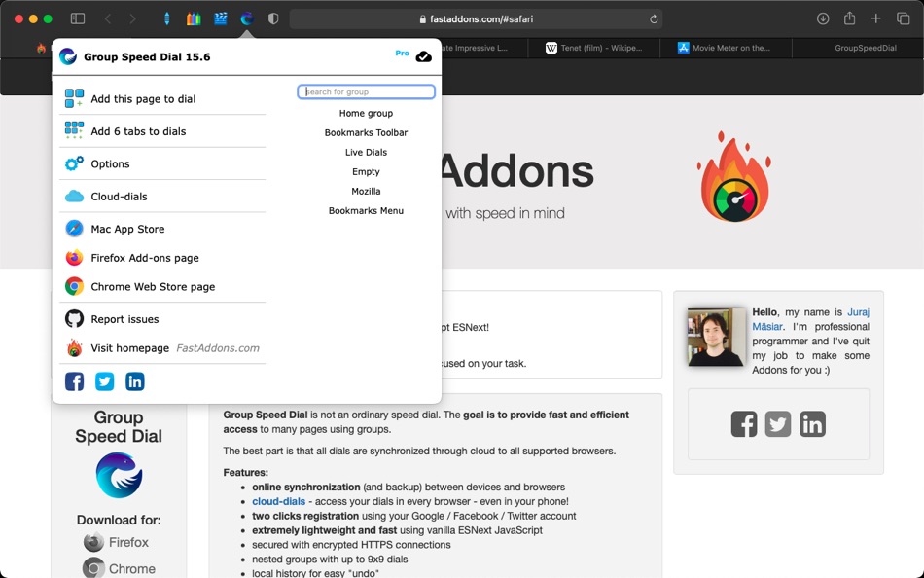Follow the cloud-dials link in features list
This screenshot has height=578, width=924.
pyautogui.click(x=279, y=501)
